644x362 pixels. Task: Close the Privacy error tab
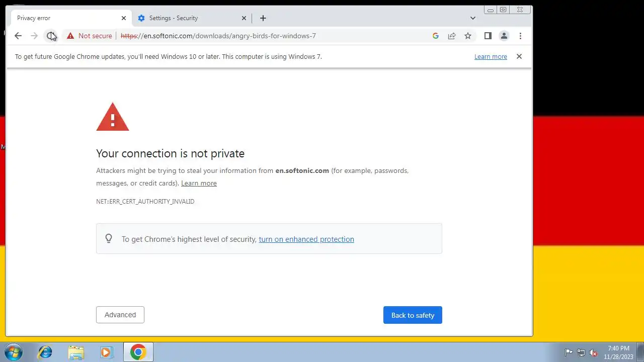[124, 18]
